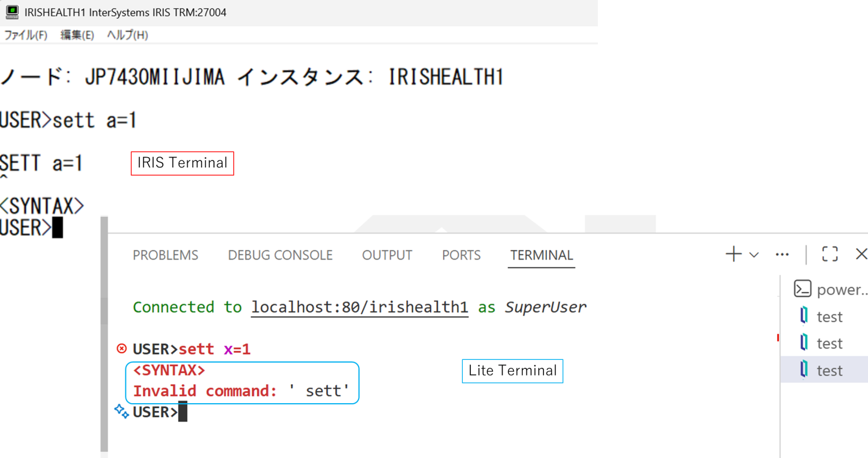Select the powershell terminal entry
868x458 pixels.
click(830, 289)
